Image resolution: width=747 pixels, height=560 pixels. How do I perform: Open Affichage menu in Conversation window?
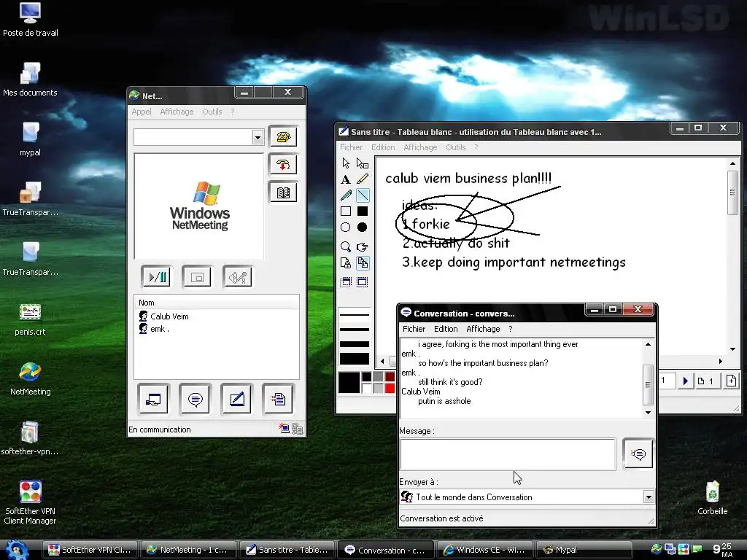point(483,329)
